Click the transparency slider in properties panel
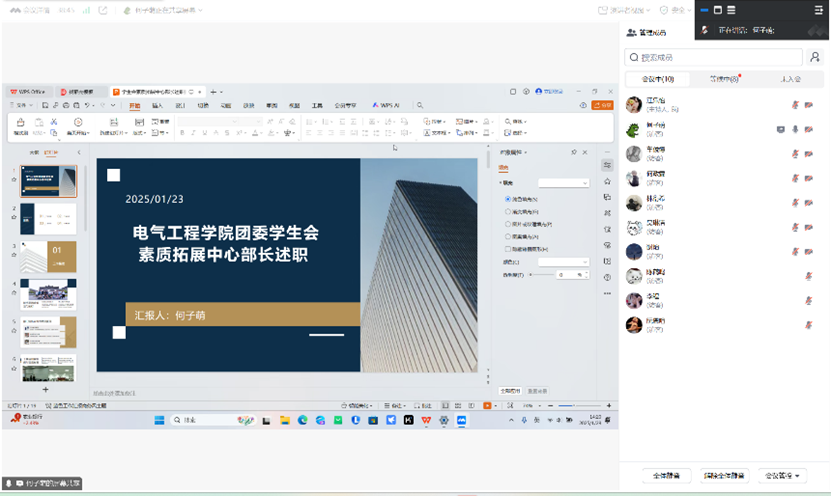The width and height of the screenshot is (831, 496). (540, 274)
